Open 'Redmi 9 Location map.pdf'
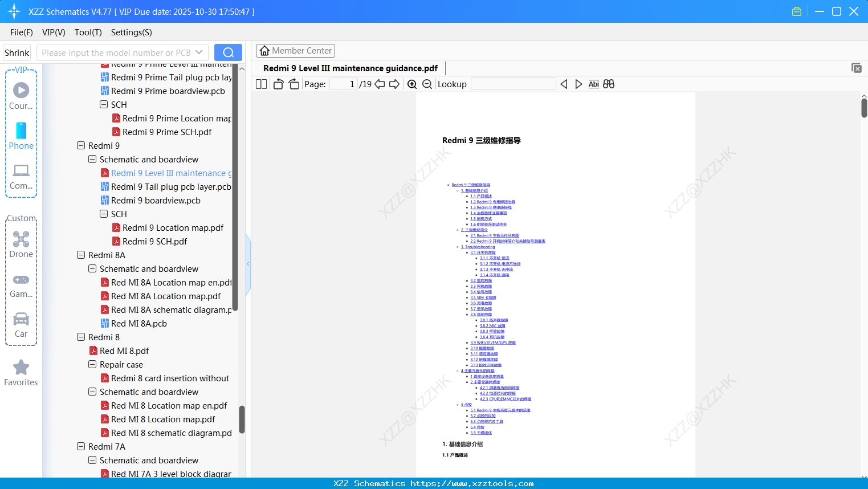 [x=173, y=227]
